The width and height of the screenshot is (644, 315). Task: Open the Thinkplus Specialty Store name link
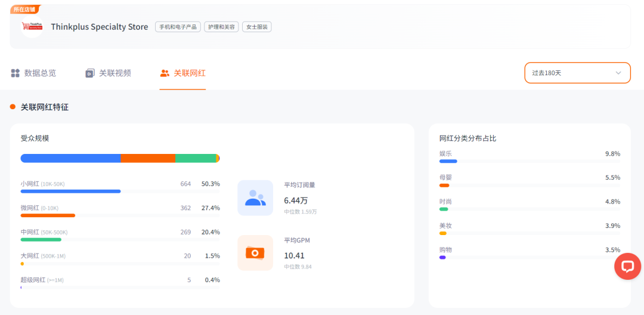(x=100, y=27)
